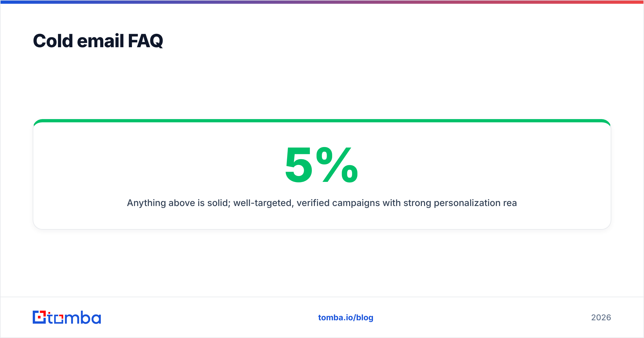Click the 2026 year label

pyautogui.click(x=601, y=318)
